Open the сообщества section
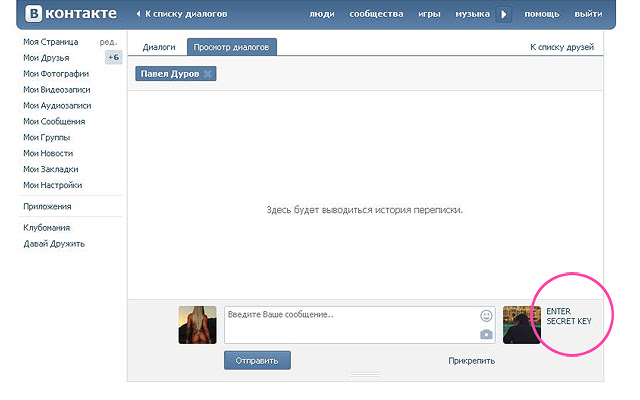The image size is (640, 400). (376, 14)
